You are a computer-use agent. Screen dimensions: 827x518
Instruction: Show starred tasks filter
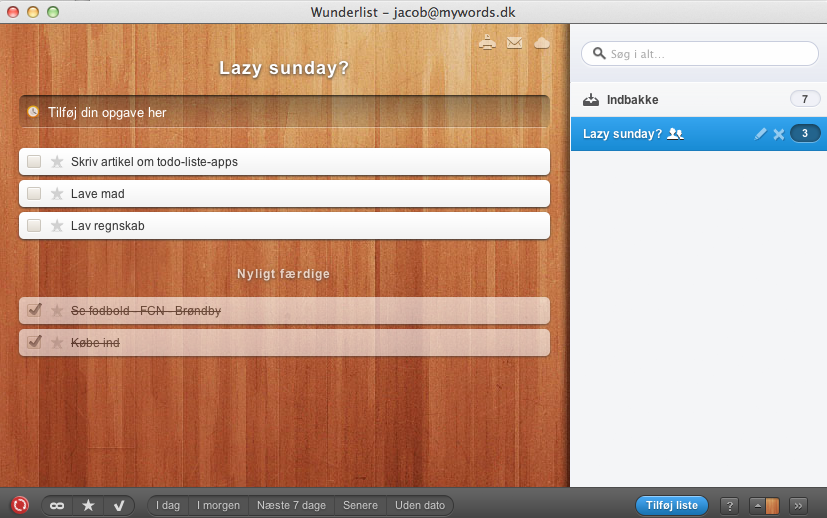pyautogui.click(x=88, y=505)
